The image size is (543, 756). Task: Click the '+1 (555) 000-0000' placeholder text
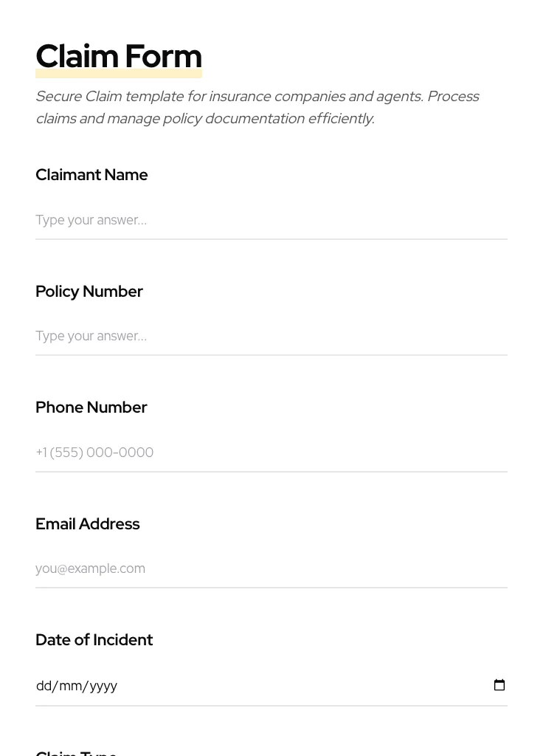[94, 453]
